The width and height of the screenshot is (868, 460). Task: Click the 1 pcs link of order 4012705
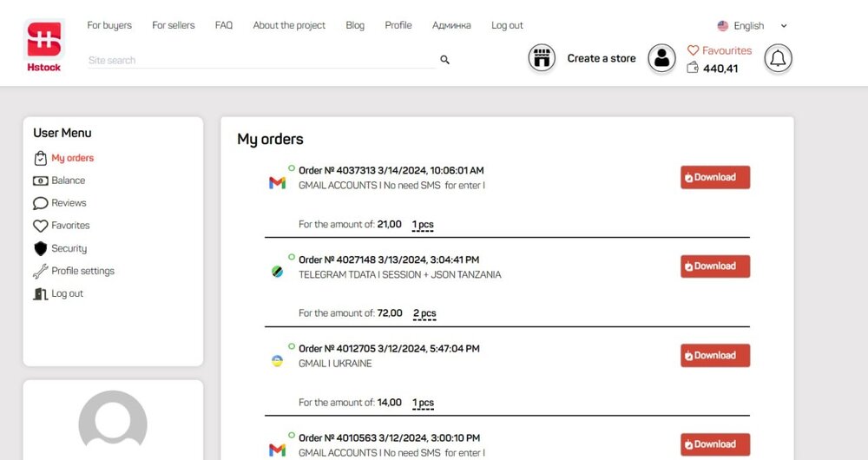click(423, 403)
